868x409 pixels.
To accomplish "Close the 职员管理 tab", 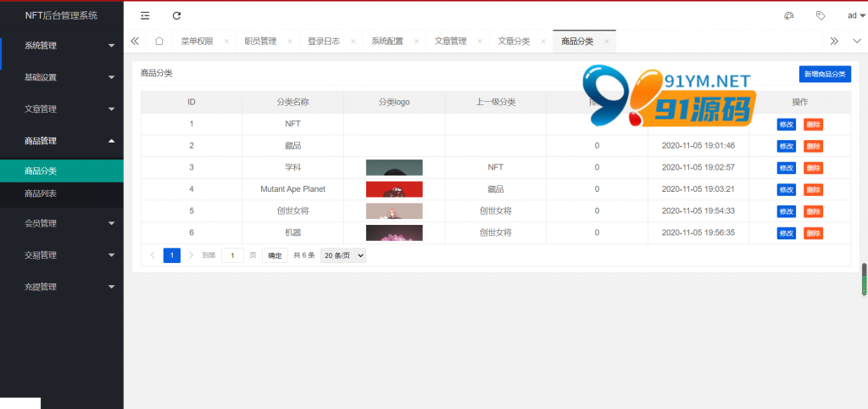I will [290, 42].
